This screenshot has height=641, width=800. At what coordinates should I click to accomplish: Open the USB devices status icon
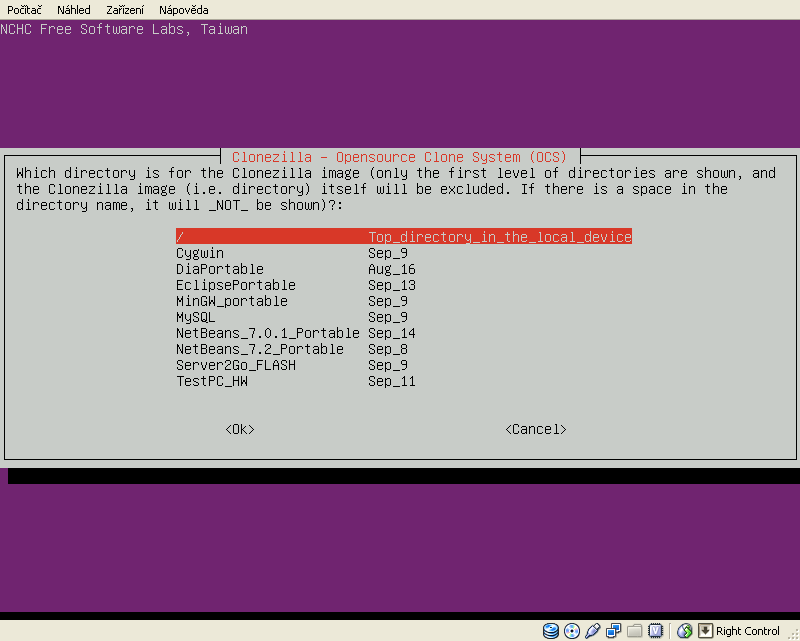pos(592,631)
